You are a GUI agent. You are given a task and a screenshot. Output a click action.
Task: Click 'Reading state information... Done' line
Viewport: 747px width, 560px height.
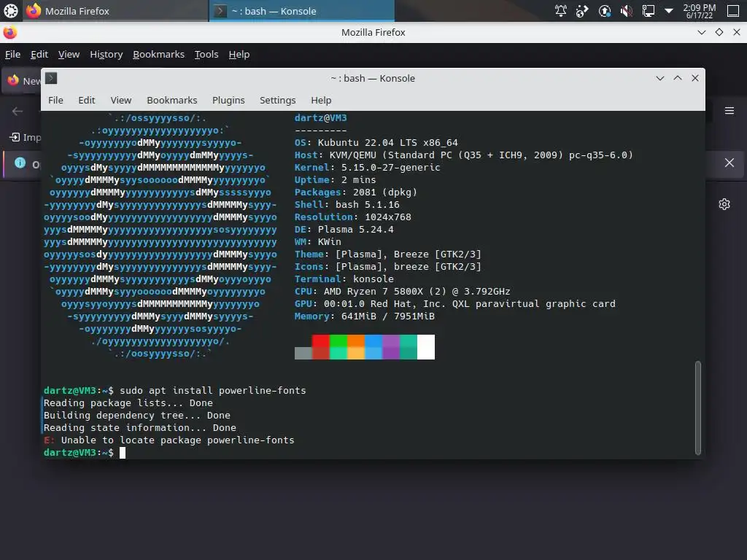pyautogui.click(x=139, y=428)
